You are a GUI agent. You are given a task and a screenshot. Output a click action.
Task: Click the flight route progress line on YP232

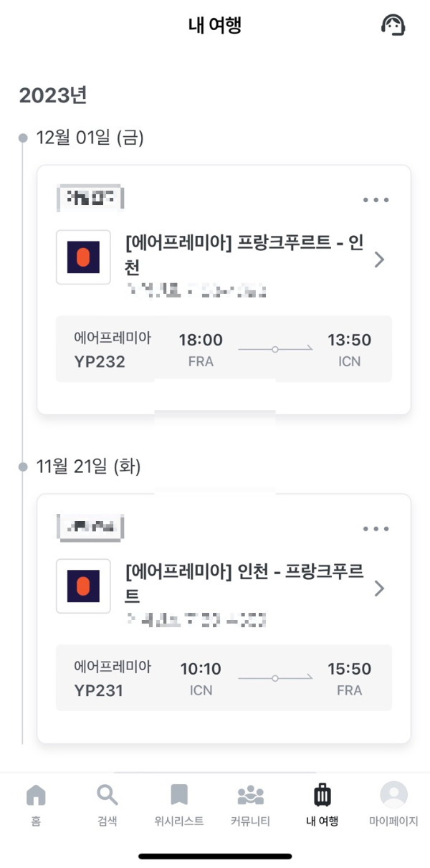(276, 348)
